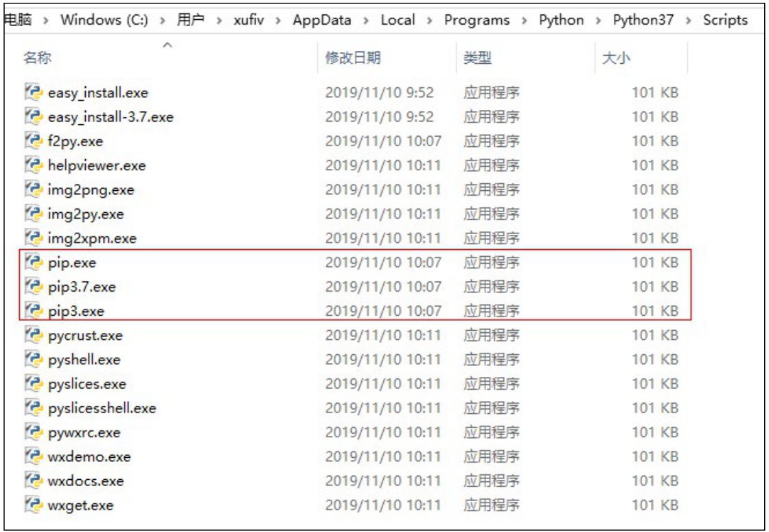The image size is (769, 532).
Task: Click the pywxrc.exe file icon
Action: [34, 432]
